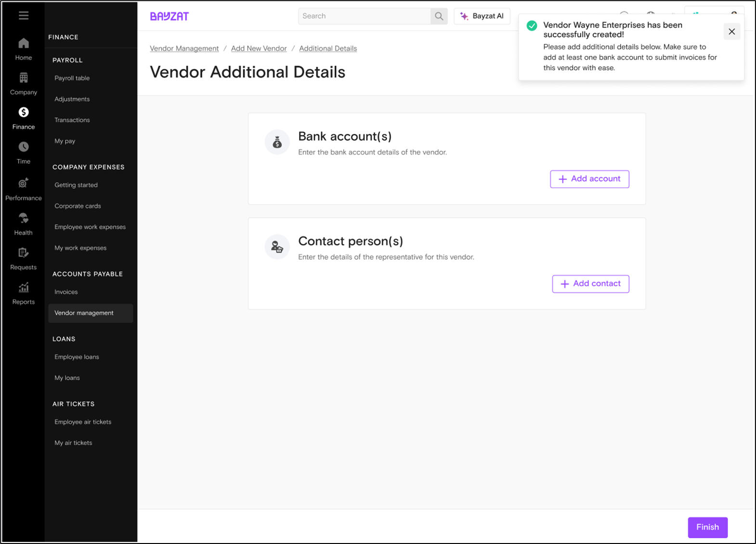Click Add contact button

point(590,284)
